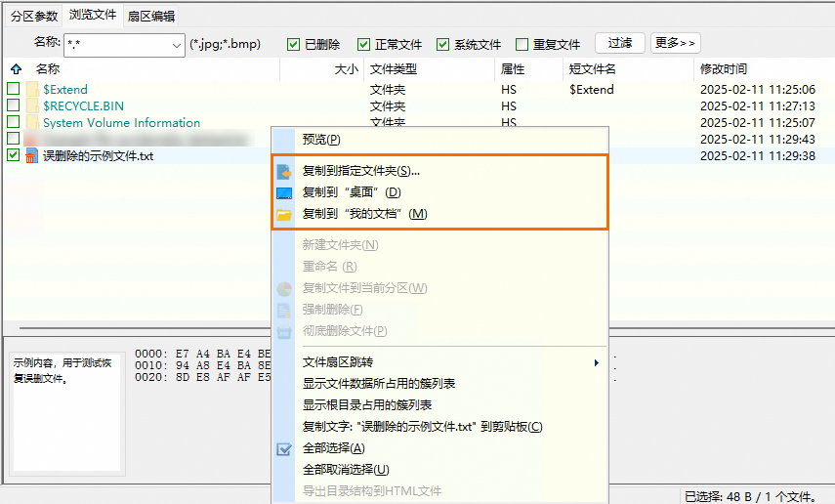
Task: Click the copy-to-folder icon in context menu
Action: [x=284, y=172]
